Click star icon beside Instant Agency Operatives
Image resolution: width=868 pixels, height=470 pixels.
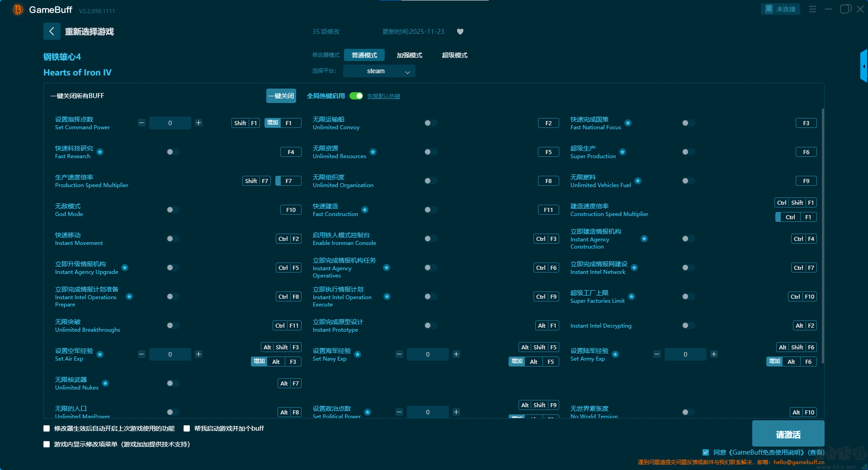click(x=387, y=268)
